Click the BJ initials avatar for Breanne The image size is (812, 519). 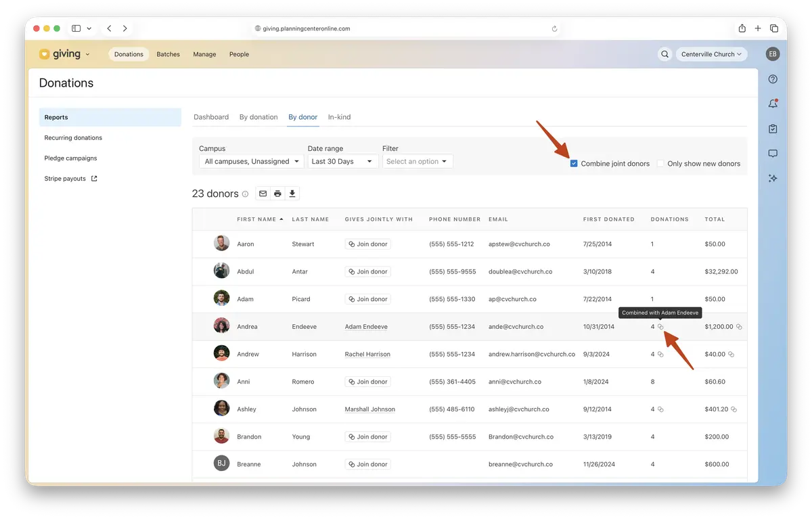[221, 464]
